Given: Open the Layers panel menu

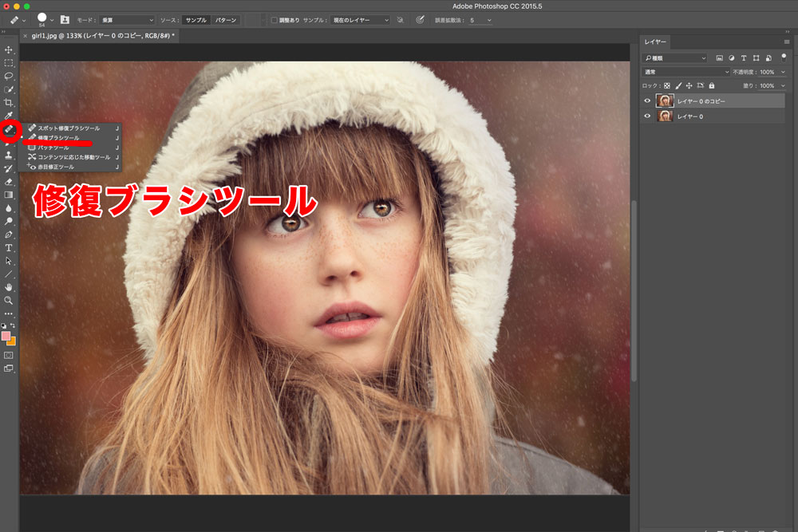Looking at the screenshot, I should click(787, 41).
